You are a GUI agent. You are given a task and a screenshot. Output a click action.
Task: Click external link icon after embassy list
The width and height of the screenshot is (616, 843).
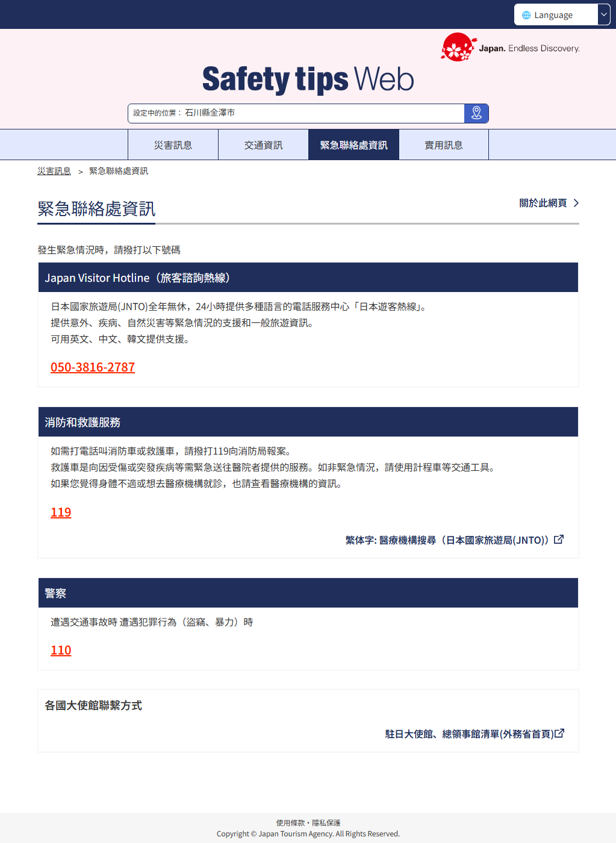(559, 733)
